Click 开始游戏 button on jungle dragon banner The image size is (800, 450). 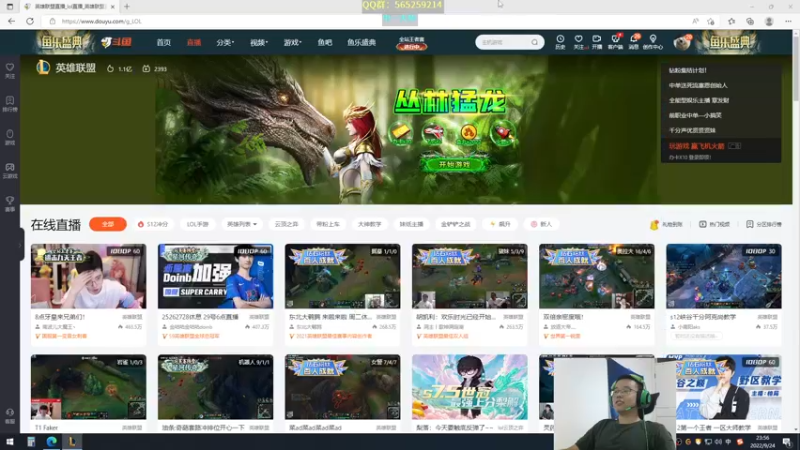click(x=454, y=164)
